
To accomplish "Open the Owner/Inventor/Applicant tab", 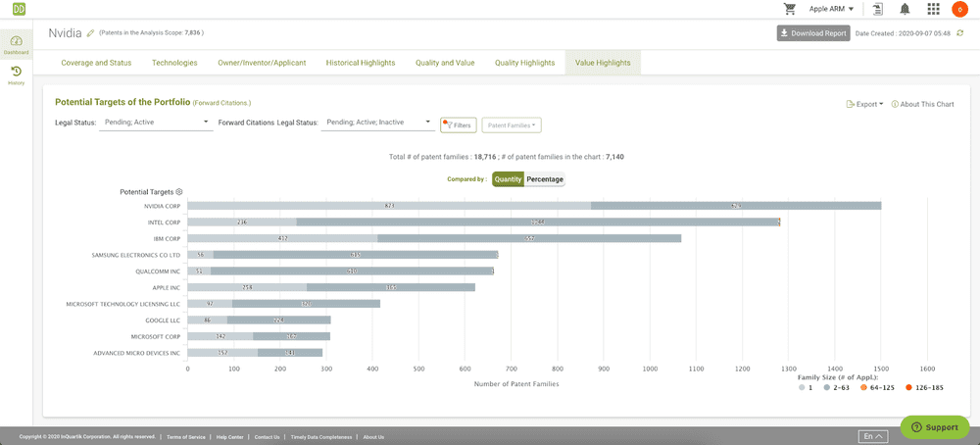I will (262, 63).
